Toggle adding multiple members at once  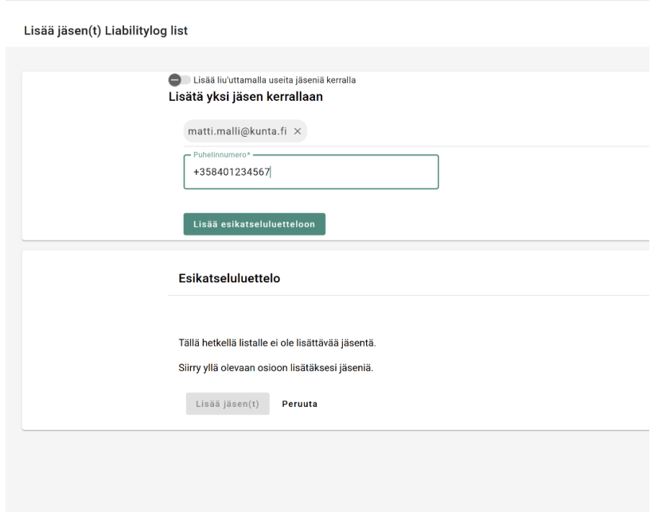coord(178,80)
